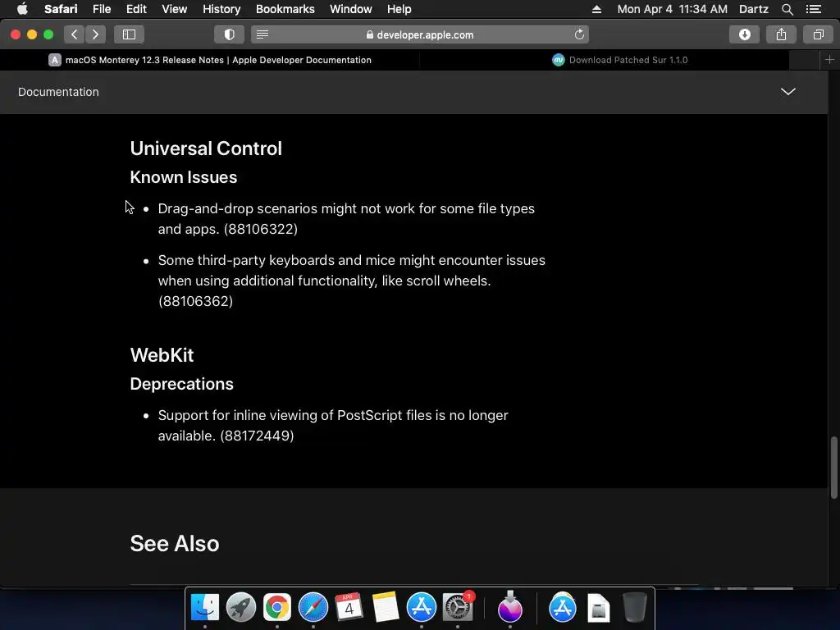The width and height of the screenshot is (840, 630).
Task: Open the clock showing Mon Apr 4
Action: coord(673,9)
